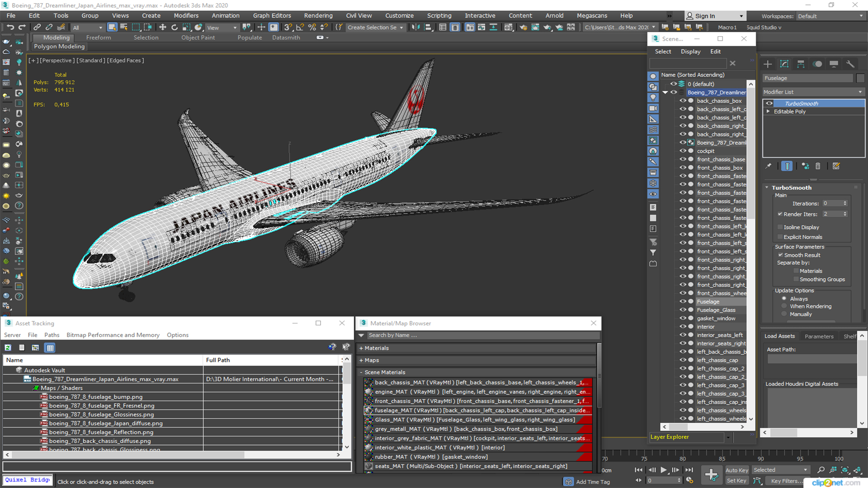The height and width of the screenshot is (488, 868).
Task: Choose the Select and Move tool
Action: (163, 28)
